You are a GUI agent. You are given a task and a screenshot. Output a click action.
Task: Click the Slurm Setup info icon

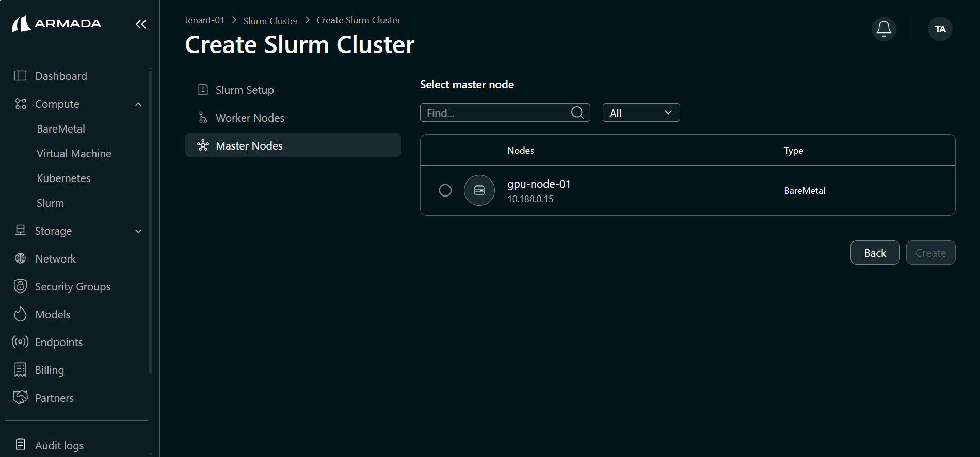pos(203,90)
